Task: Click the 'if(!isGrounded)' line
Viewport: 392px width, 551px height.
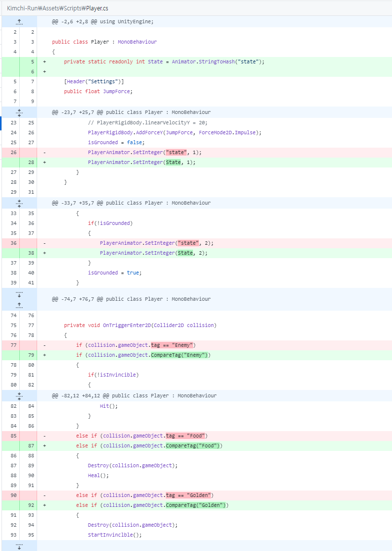Action: tap(110, 223)
